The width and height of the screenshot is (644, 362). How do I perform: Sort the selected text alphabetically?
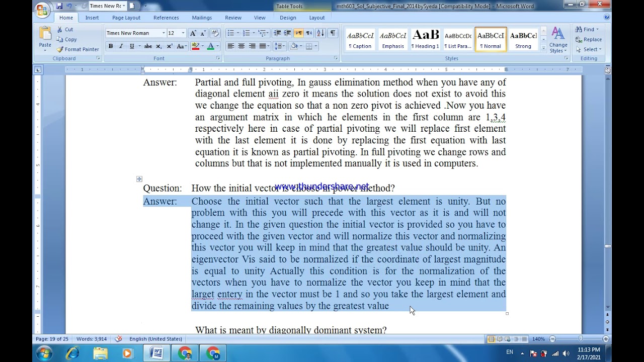320,33
